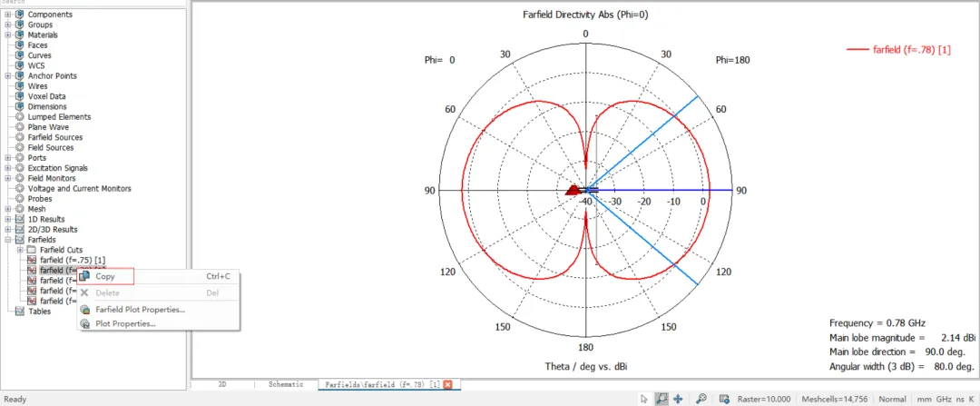980x406 pixels.
Task: Toggle the zoom rectangle tool in the status bar
Action: click(x=661, y=399)
